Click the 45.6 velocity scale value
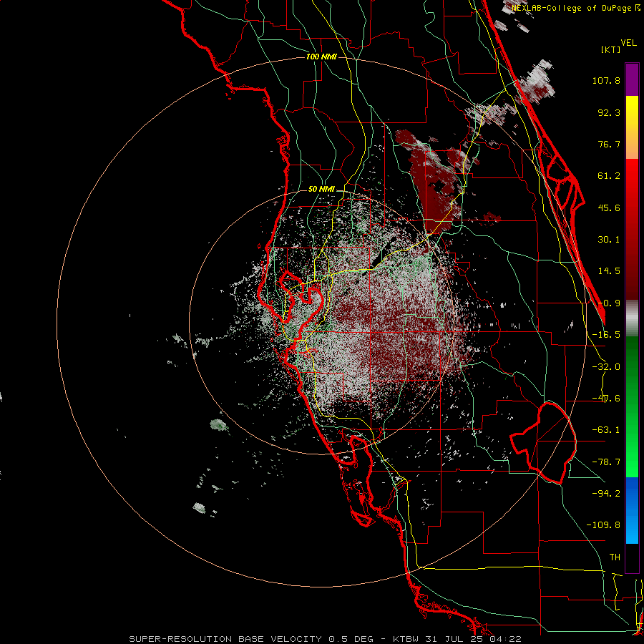The height and width of the screenshot is (644, 644). pos(609,208)
